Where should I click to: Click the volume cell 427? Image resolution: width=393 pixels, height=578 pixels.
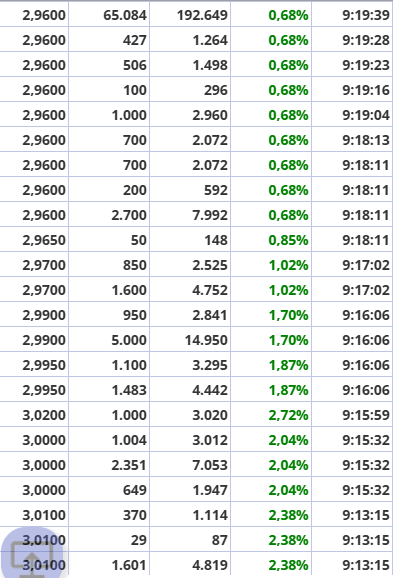[109, 40]
